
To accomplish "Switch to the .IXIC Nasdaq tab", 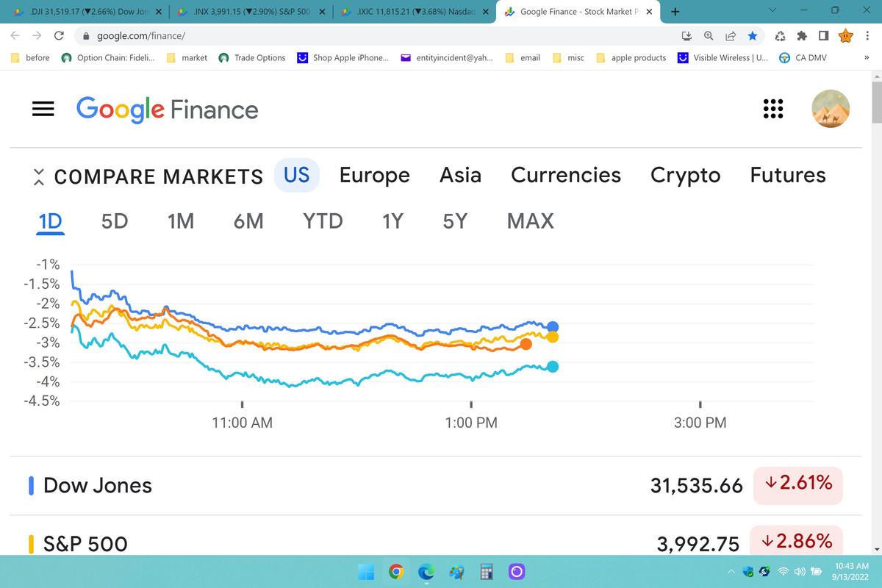I will (x=415, y=12).
